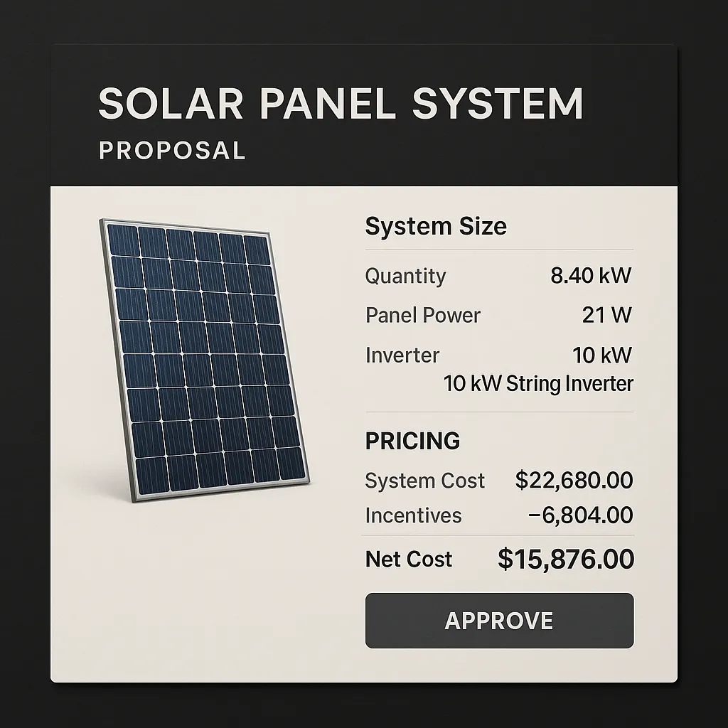Image resolution: width=728 pixels, height=728 pixels.
Task: Click the Inverter label
Action: tap(402, 355)
